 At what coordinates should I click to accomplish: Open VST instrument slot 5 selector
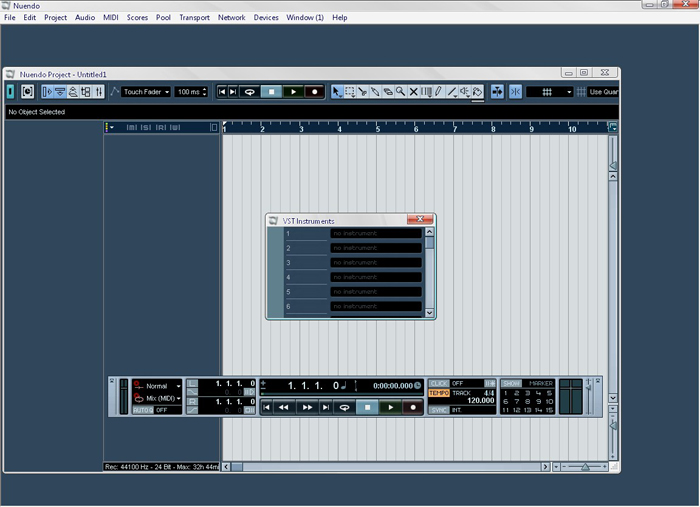(x=376, y=292)
